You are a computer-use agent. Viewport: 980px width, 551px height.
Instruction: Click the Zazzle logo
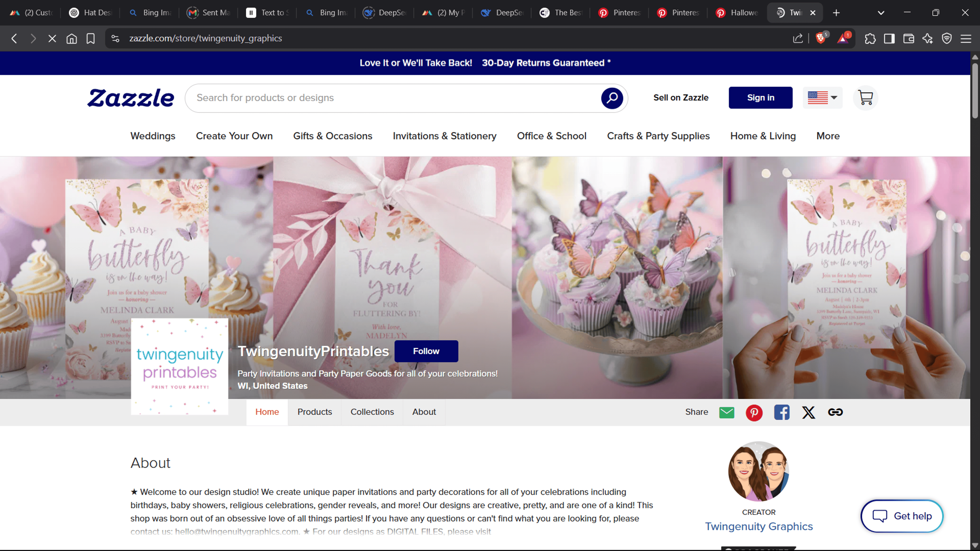(131, 98)
